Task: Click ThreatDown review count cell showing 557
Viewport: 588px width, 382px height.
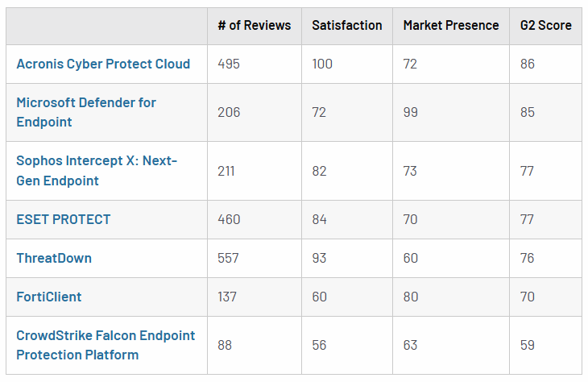Action: tap(228, 258)
